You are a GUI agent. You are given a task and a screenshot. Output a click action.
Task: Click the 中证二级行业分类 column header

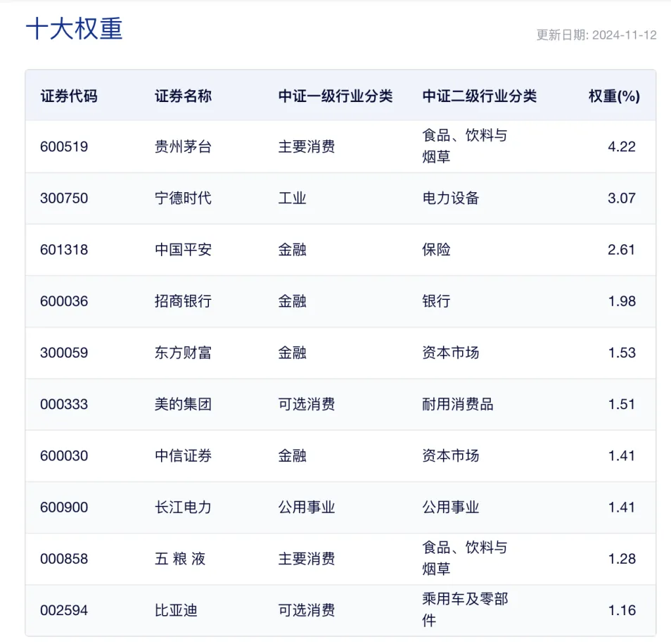click(479, 96)
